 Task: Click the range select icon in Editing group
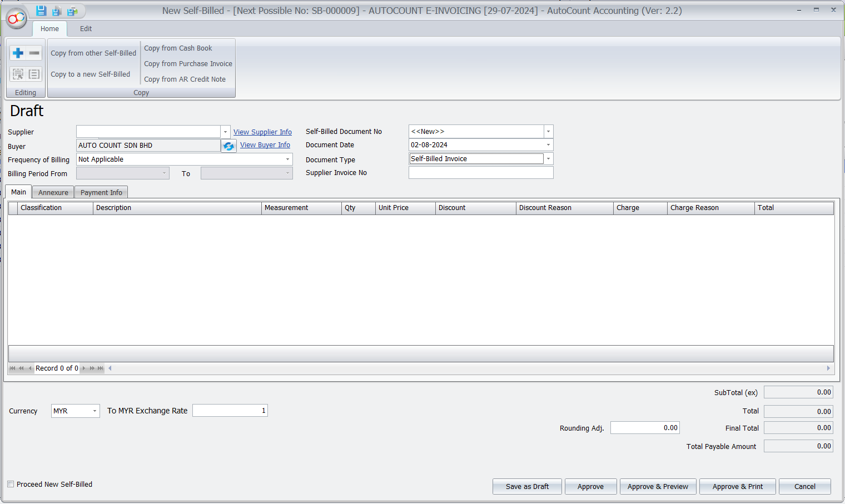click(x=18, y=74)
